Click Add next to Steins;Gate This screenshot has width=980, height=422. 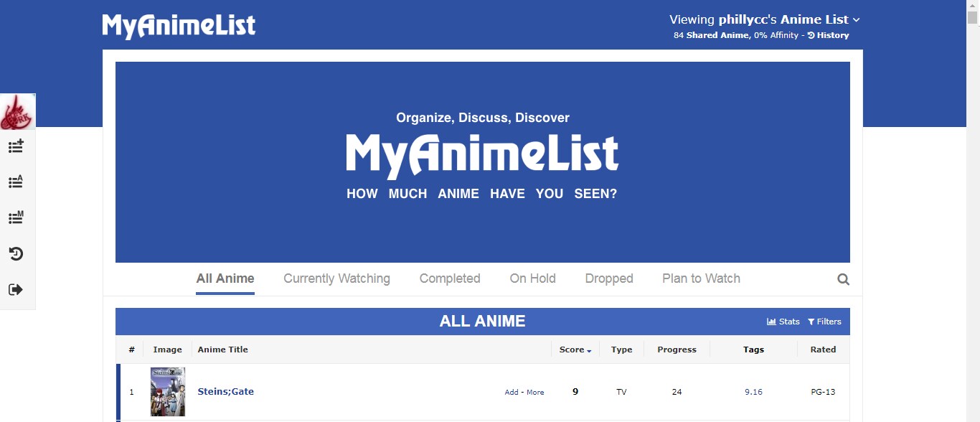click(511, 393)
